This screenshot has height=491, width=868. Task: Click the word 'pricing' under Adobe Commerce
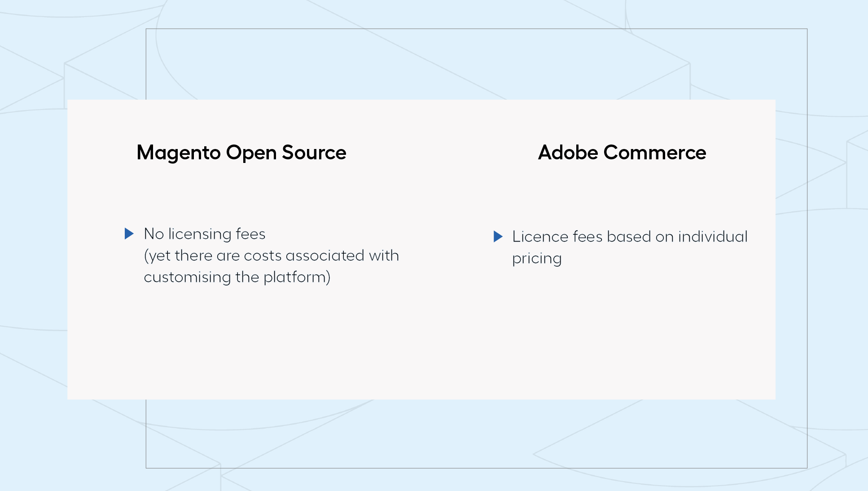pyautogui.click(x=537, y=259)
